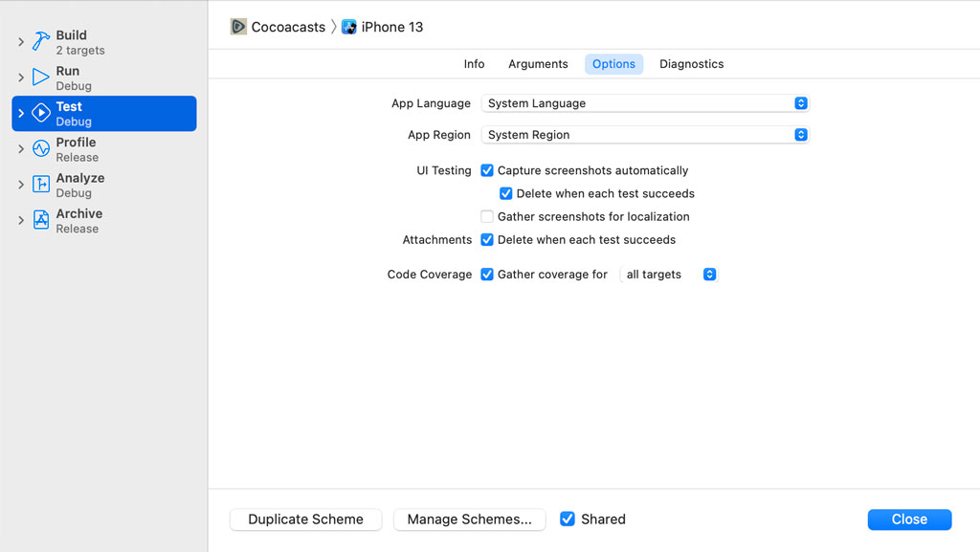Click the Duplicate Scheme button
Screen dimensions: 980x552
(x=305, y=519)
